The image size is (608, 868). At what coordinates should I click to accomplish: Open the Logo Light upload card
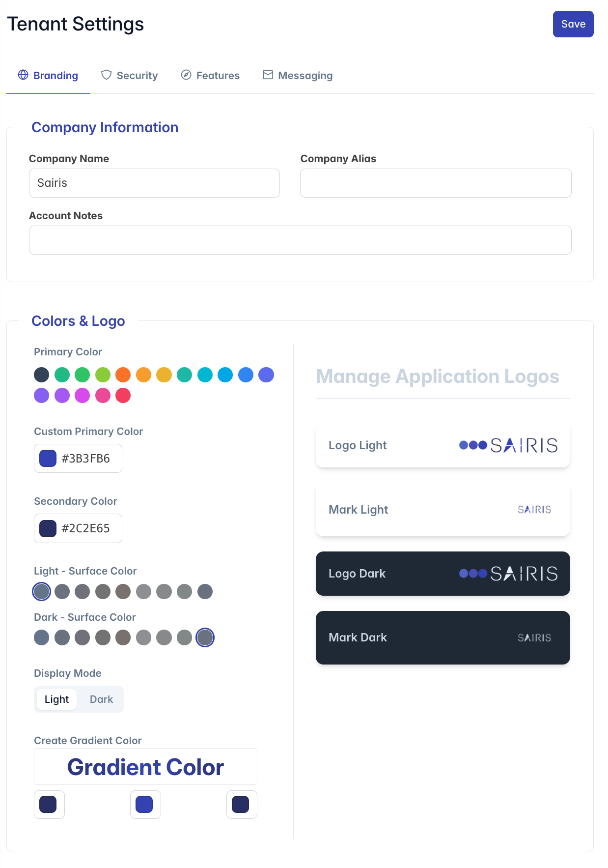(443, 445)
